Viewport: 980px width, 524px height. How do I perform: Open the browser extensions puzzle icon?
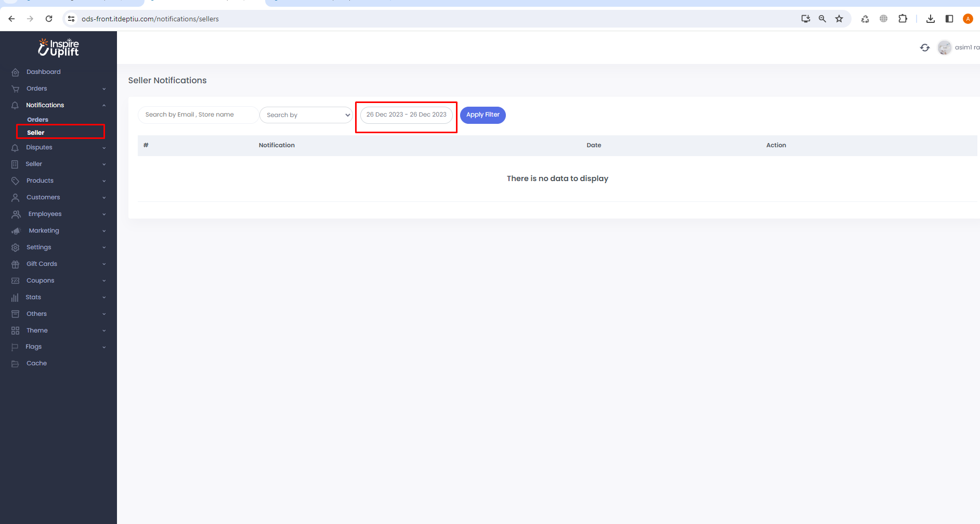point(903,19)
